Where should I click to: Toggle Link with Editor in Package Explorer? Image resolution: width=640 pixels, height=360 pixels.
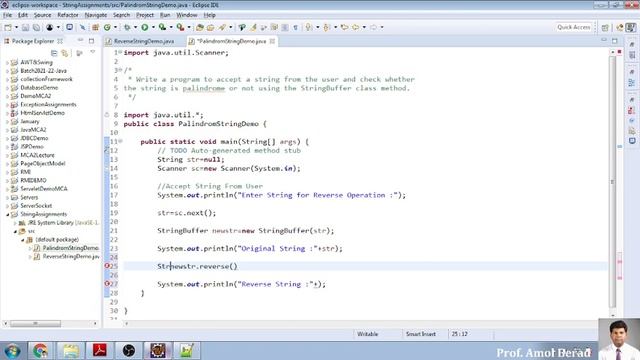point(65,53)
